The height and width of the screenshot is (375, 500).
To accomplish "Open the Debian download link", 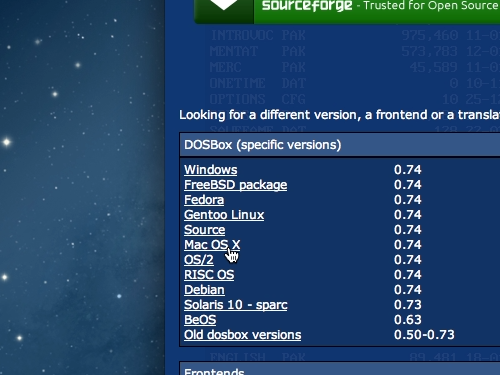I will point(204,290).
